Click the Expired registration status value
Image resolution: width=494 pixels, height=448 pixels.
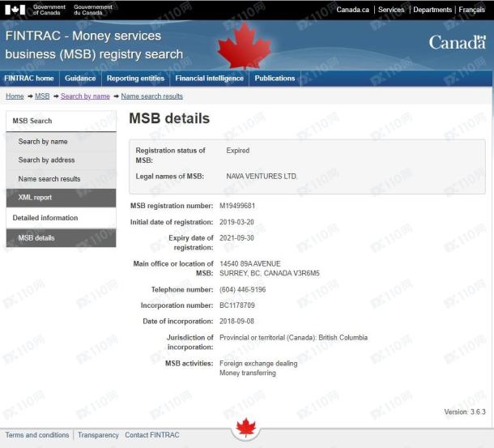238,151
